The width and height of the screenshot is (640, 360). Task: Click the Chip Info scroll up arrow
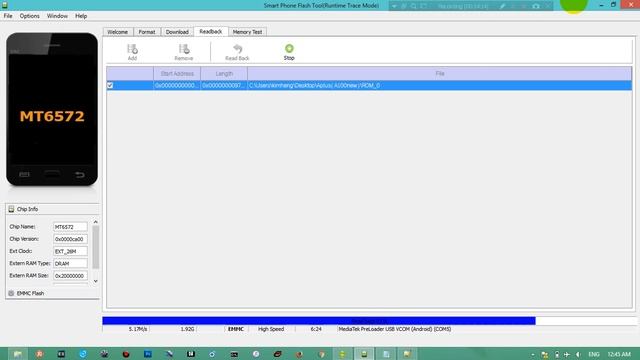coord(96,222)
